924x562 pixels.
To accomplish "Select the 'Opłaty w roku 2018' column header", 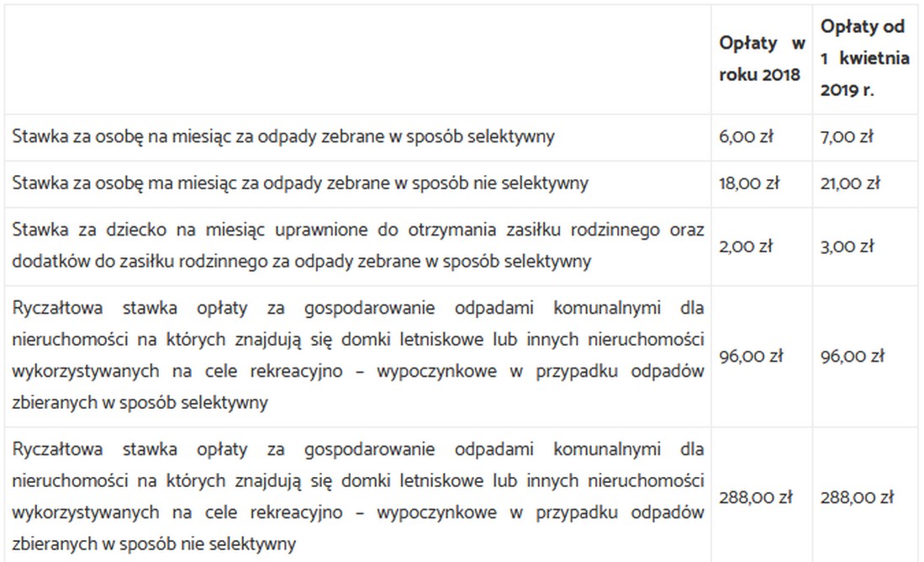I will coord(762,59).
